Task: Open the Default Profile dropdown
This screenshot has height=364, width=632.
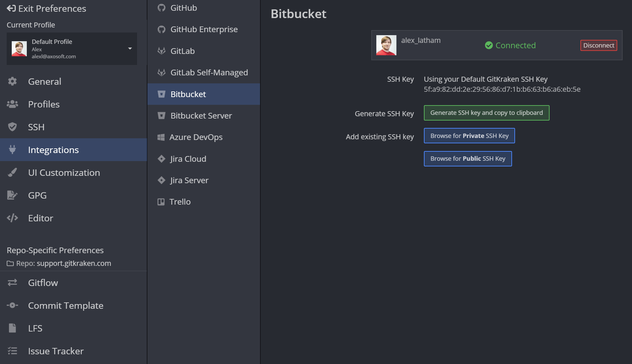Action: (x=130, y=49)
